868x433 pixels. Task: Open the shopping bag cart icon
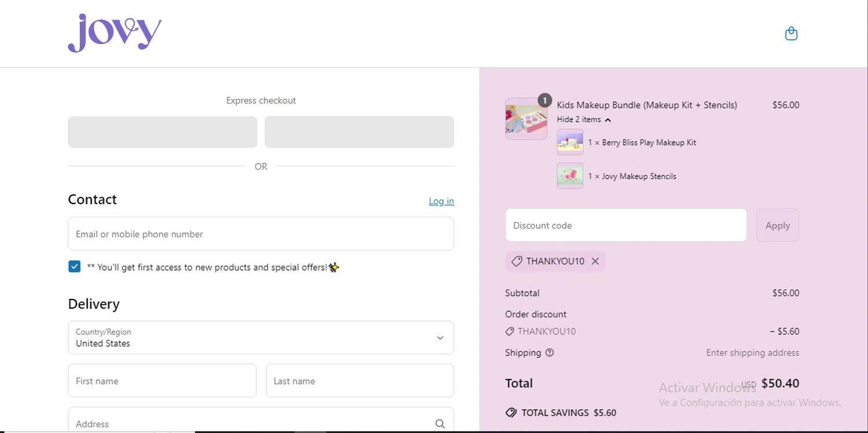[x=791, y=34]
